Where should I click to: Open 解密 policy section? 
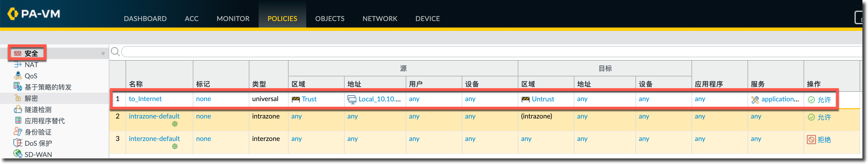coord(31,98)
